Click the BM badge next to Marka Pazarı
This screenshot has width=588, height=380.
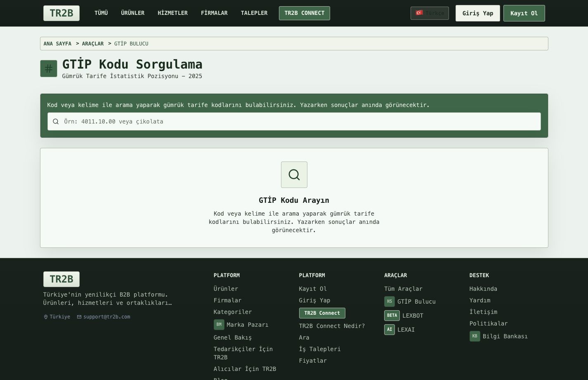219,325
